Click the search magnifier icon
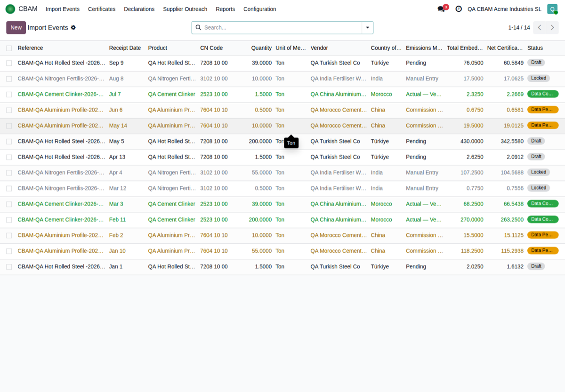 [x=198, y=28]
